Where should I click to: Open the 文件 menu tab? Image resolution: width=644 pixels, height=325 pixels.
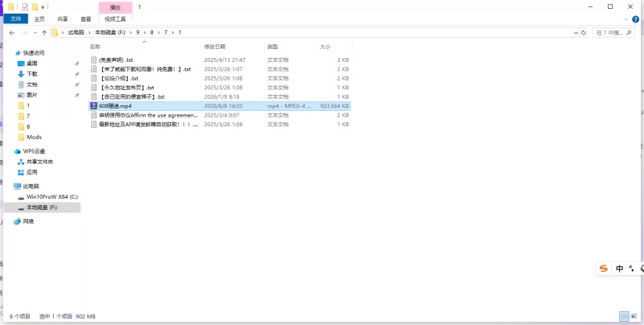pos(15,19)
